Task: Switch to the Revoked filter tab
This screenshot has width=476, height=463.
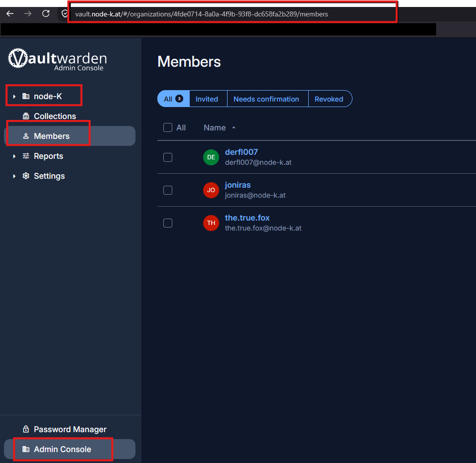Action: [330, 99]
